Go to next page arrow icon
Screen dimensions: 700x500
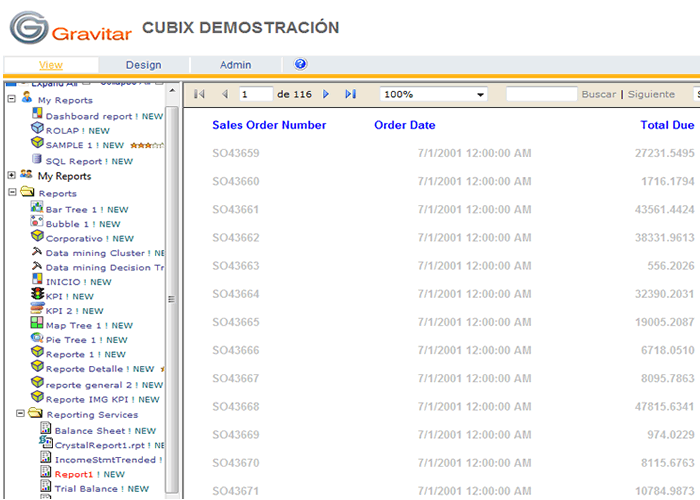[326, 94]
